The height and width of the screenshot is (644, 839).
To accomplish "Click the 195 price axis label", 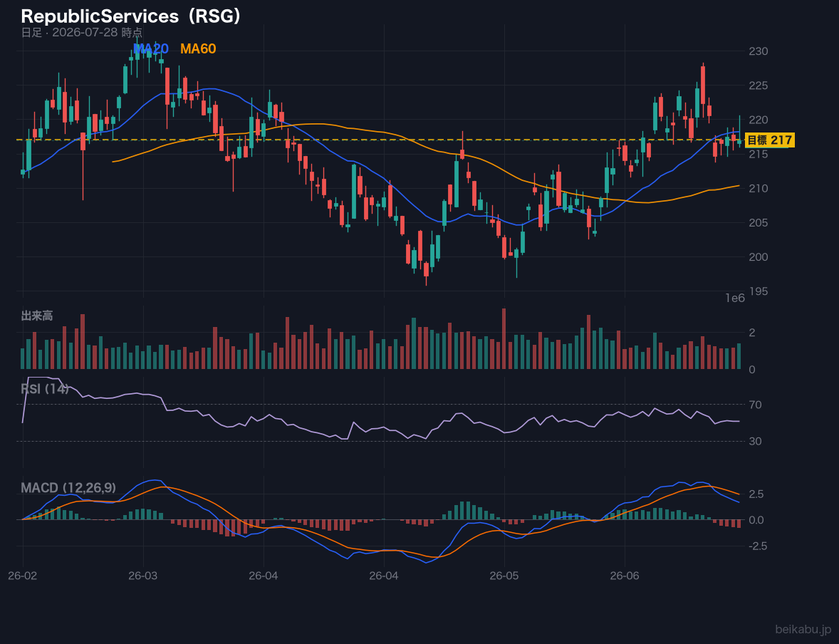I will [759, 291].
